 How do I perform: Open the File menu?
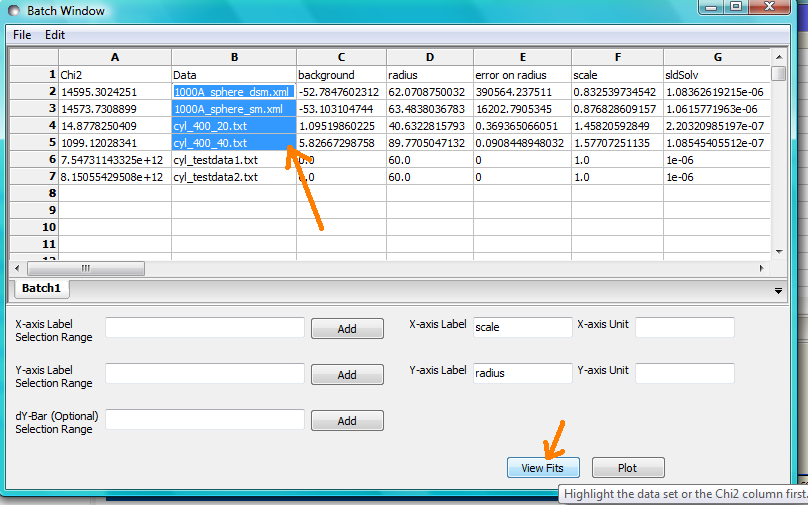point(22,34)
